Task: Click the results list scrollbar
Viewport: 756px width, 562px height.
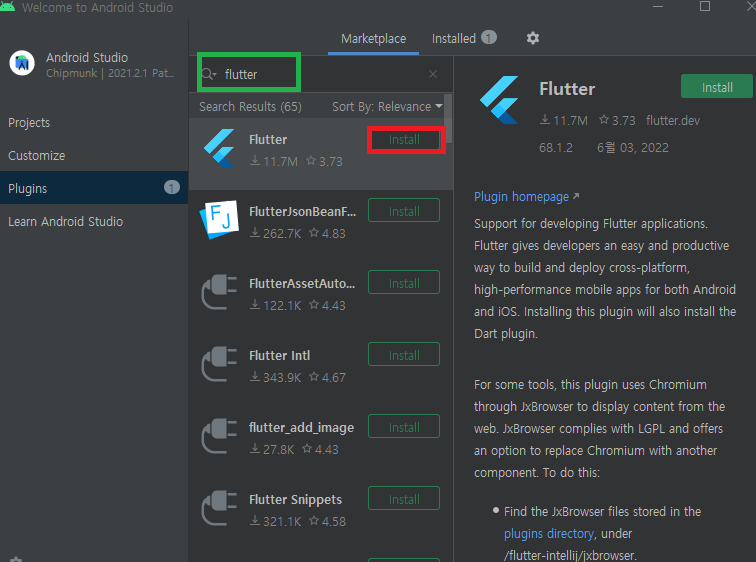Action: (448, 119)
